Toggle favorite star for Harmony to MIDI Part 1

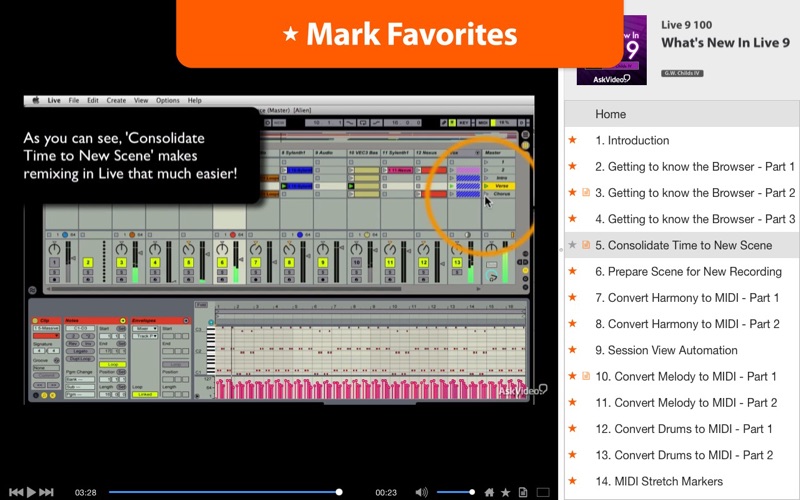(573, 297)
